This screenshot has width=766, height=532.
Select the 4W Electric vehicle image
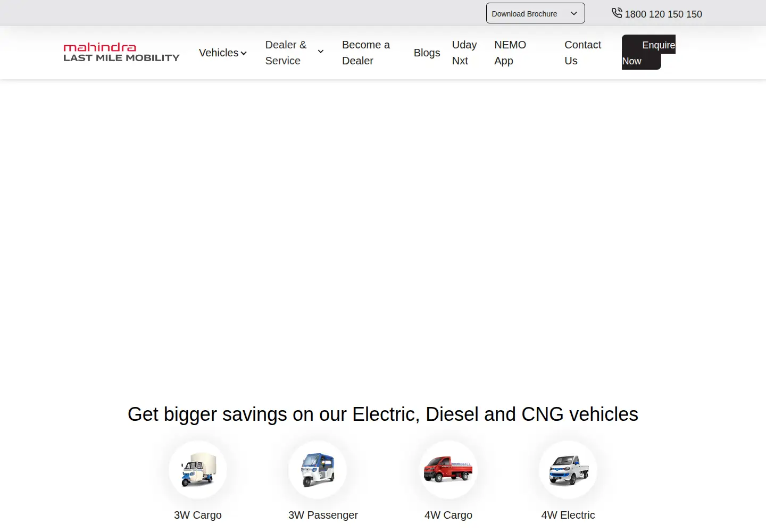tap(568, 470)
